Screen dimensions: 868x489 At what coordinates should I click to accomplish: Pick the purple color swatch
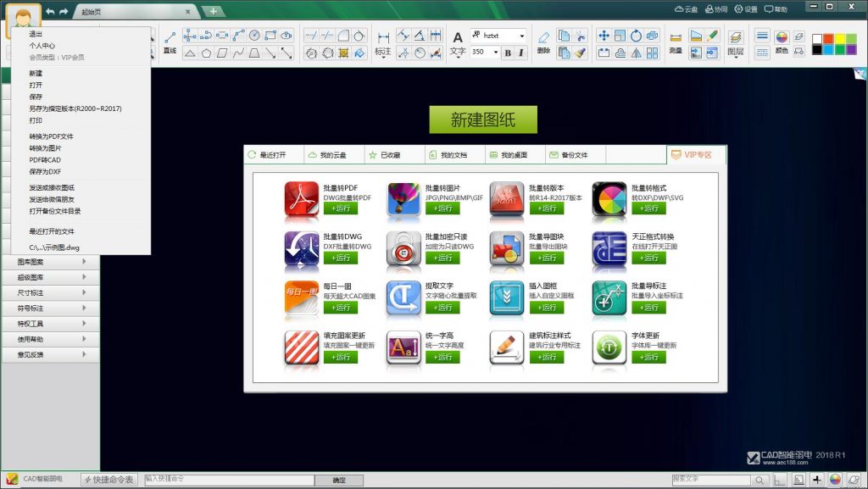pos(851,49)
